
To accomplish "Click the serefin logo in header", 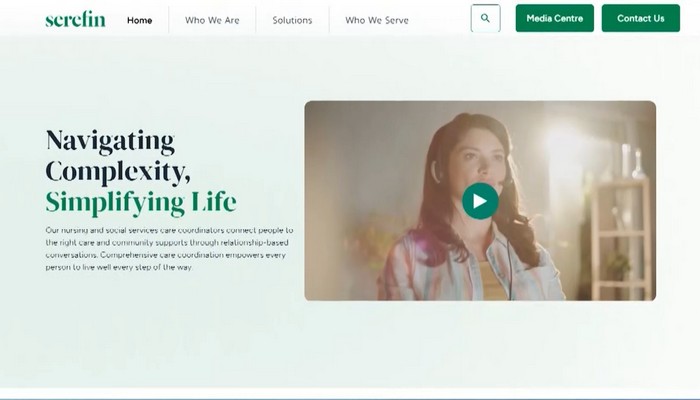I will (x=75, y=19).
